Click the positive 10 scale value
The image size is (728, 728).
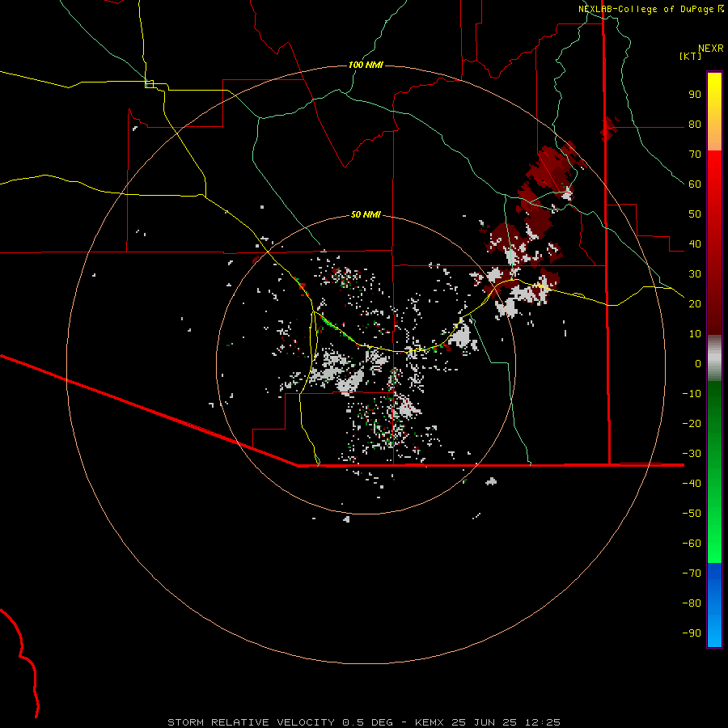point(695,334)
